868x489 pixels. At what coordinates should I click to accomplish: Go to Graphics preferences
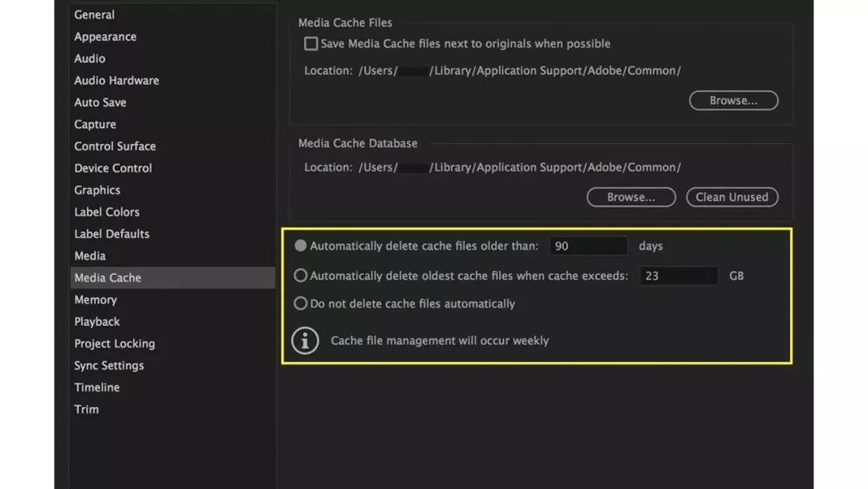pos(97,190)
